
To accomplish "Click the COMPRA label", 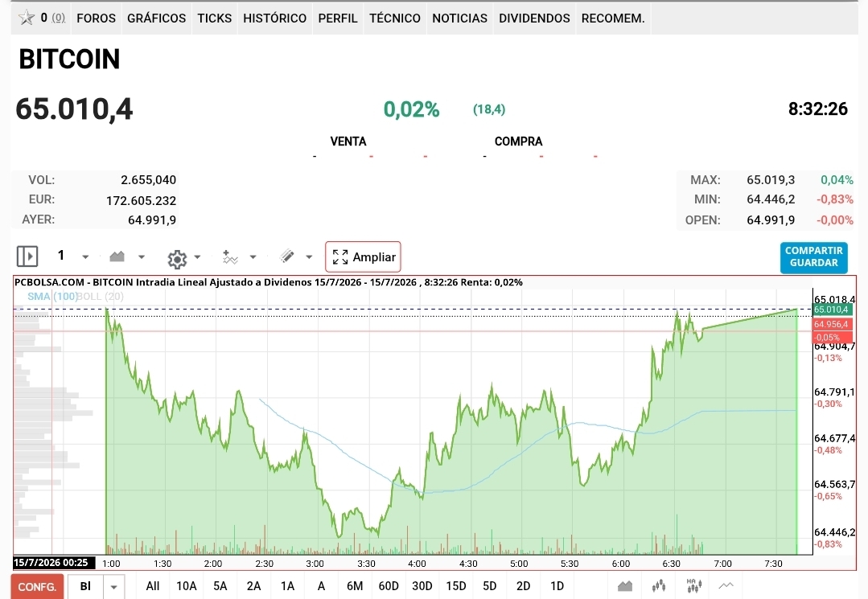I will (518, 142).
